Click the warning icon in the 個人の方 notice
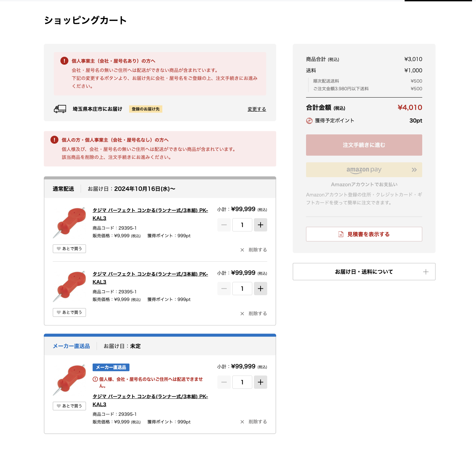476x450 pixels. [x=54, y=140]
